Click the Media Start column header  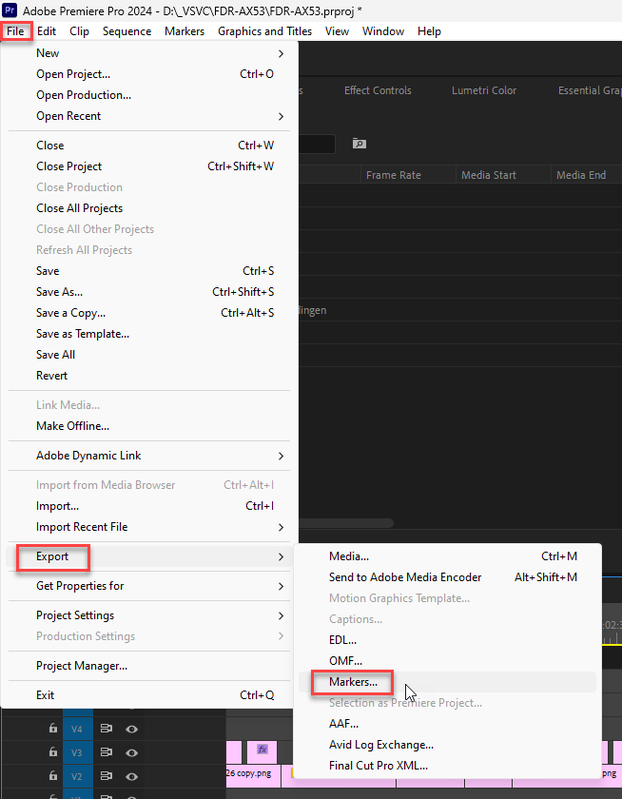tap(502, 175)
